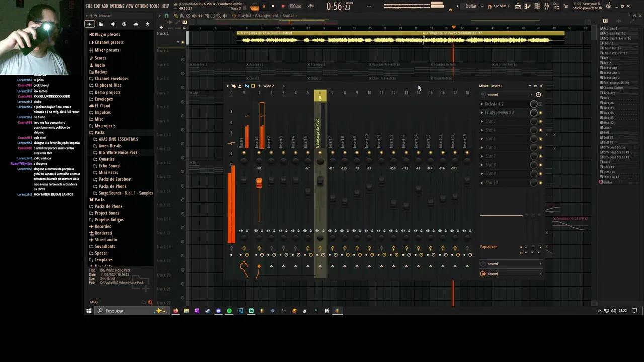Show browser plugin database tab
644x362 pixels.
(x=112, y=24)
